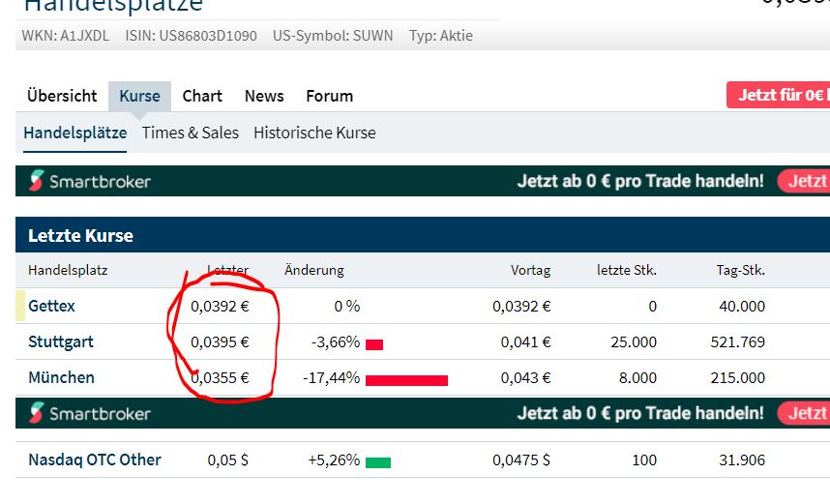Click the red change bar for Stuttgart
Screen dimensions: 830x504
tap(374, 343)
